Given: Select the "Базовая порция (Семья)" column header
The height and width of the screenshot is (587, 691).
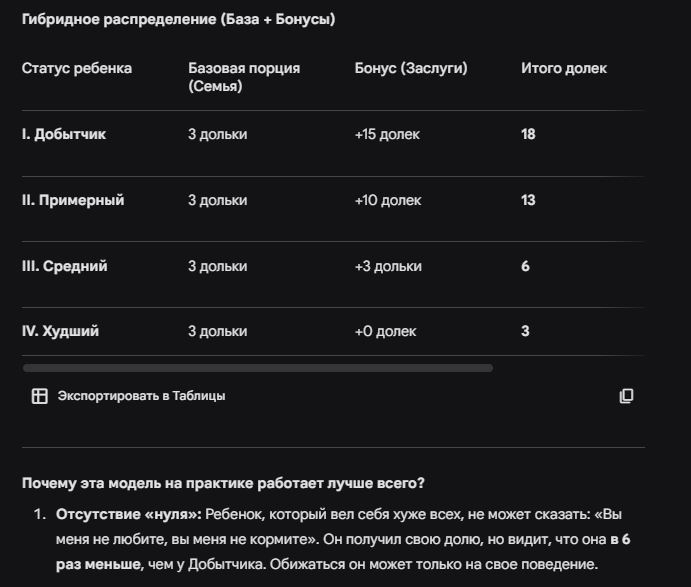Looking at the screenshot, I should pyautogui.click(x=244, y=77).
